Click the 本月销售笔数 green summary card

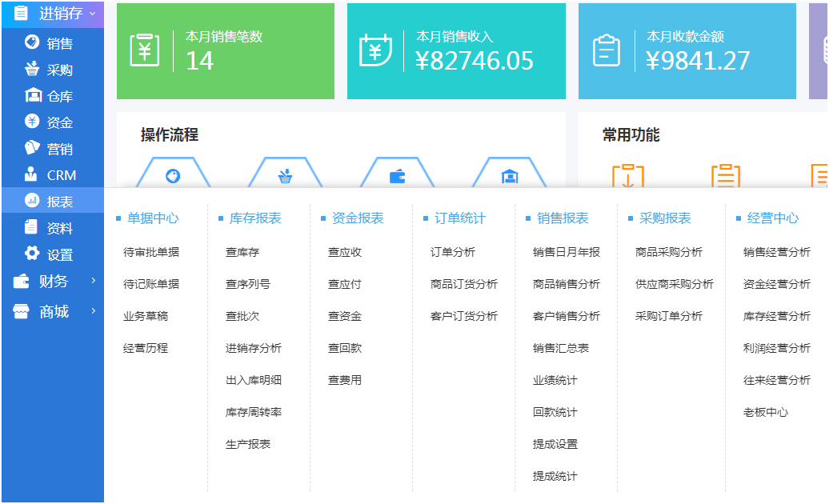(x=226, y=51)
